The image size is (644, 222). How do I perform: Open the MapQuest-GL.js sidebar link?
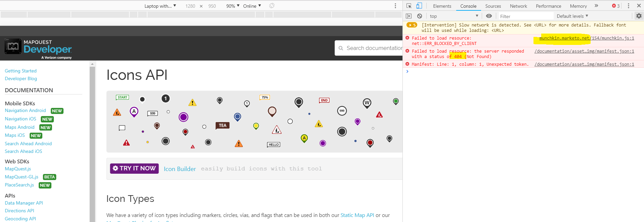22,177
